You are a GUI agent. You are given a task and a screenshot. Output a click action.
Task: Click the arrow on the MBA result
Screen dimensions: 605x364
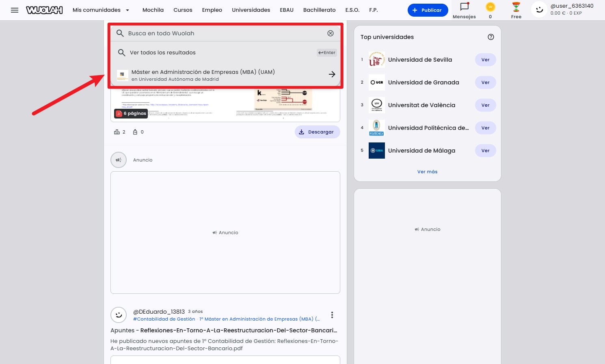coord(332,74)
